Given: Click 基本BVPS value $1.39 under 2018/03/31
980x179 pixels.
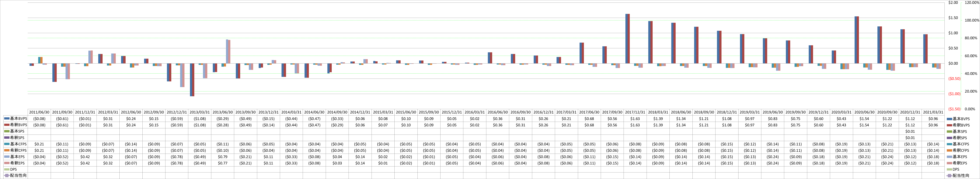Looking at the screenshot, I should click(658, 118).
